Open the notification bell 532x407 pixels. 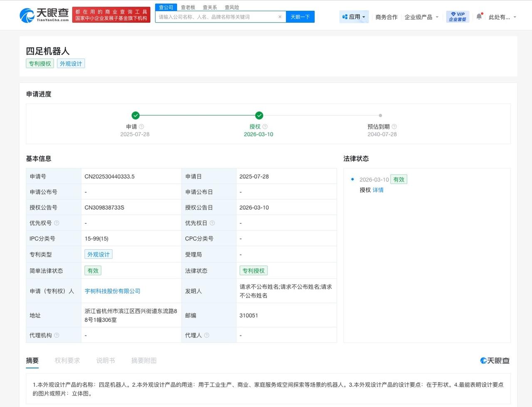click(x=479, y=15)
